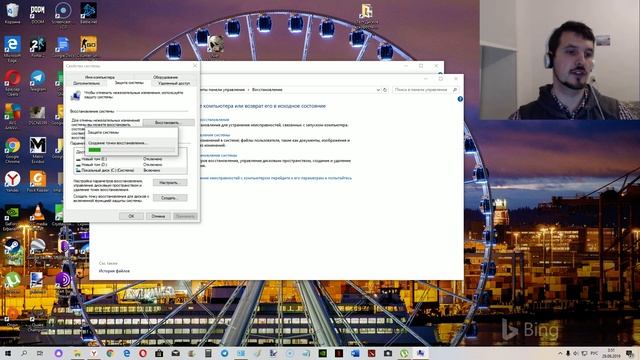Image resolution: width=640 pixels, height=360 pixels.
Task: Open Task View on the taskbar
Action: 40,353
